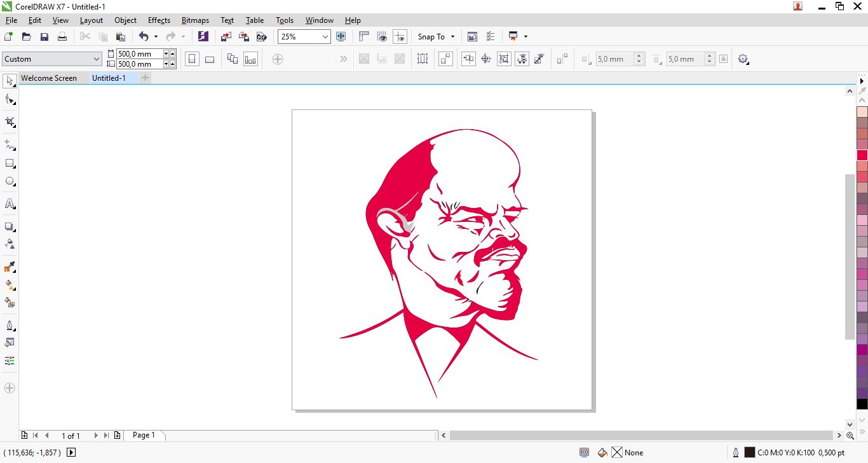This screenshot has height=463, width=868.
Task: Toggle the duplicate distance lock icon
Action: coord(723,59)
